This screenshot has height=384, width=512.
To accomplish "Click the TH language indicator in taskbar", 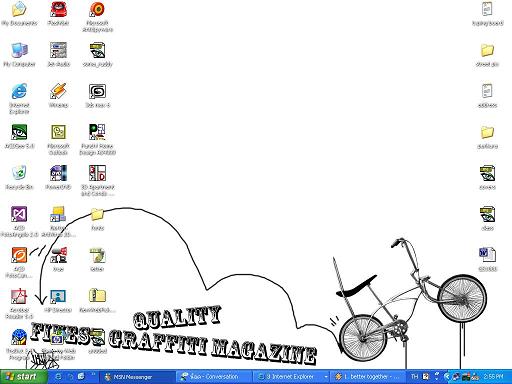I will click(x=414, y=377).
